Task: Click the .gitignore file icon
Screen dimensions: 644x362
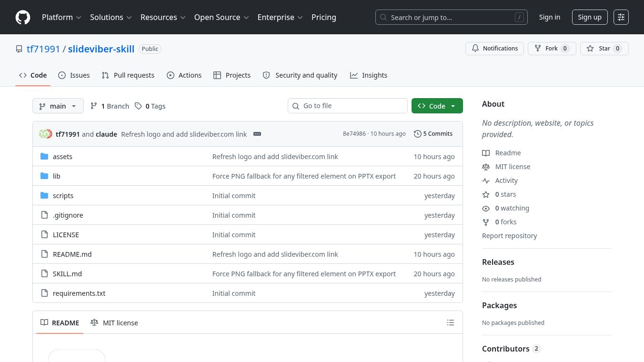Action: [x=44, y=215]
